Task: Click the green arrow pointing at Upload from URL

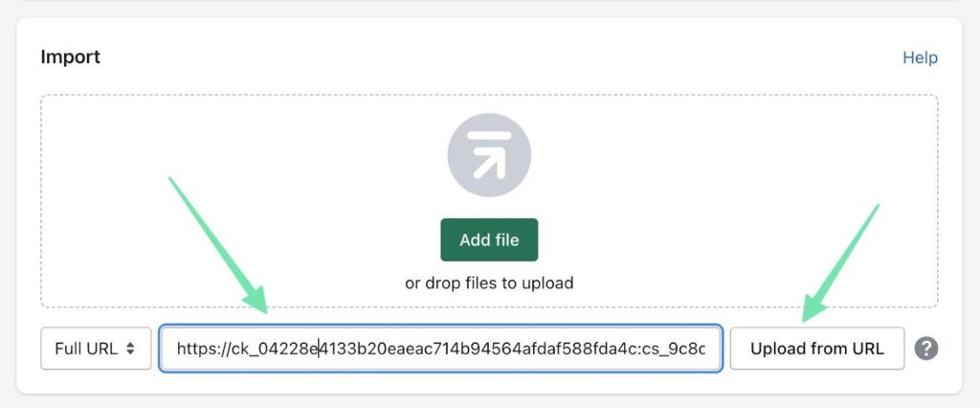Action: [840, 262]
